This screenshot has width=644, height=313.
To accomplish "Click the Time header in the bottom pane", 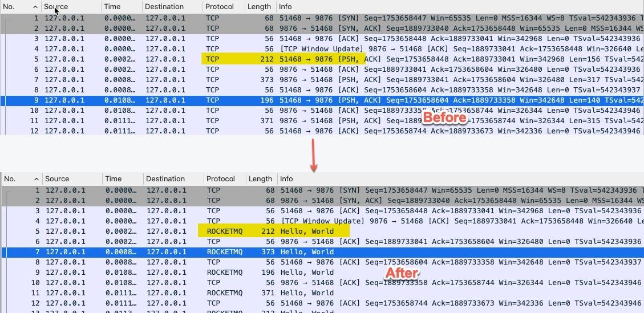I will tap(123, 178).
